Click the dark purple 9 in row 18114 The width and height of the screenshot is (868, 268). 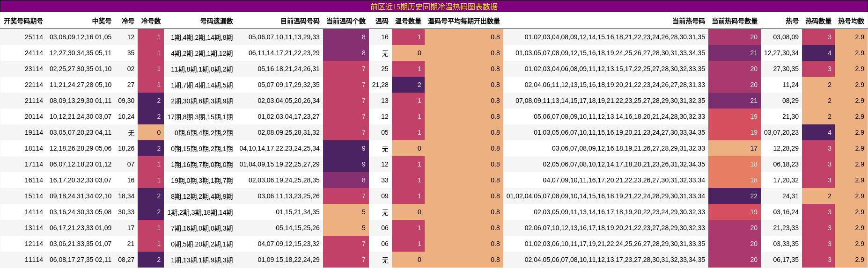click(346, 148)
